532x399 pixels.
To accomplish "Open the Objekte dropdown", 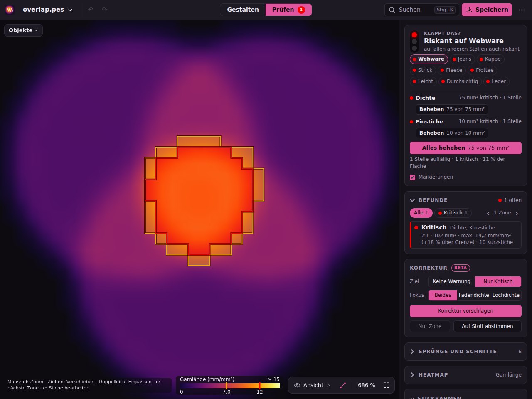I will pos(24,30).
